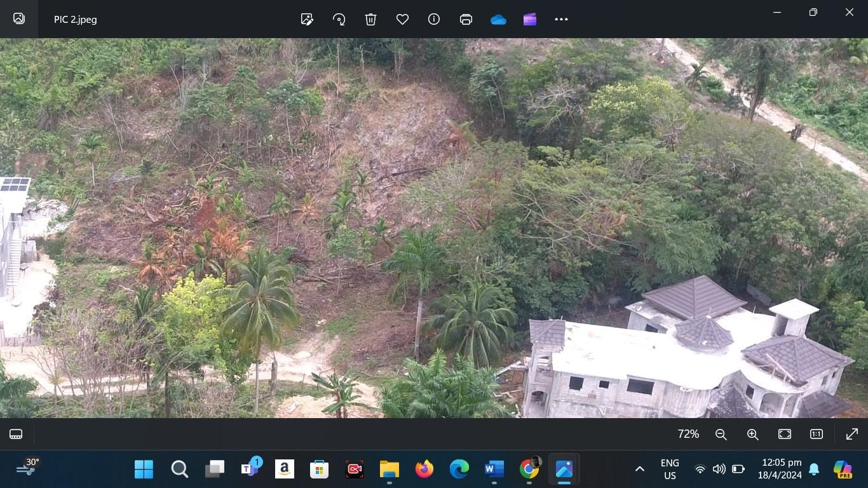Image resolution: width=868 pixels, height=488 pixels.
Task: View the photo at actual 1:1 size
Action: 815,434
